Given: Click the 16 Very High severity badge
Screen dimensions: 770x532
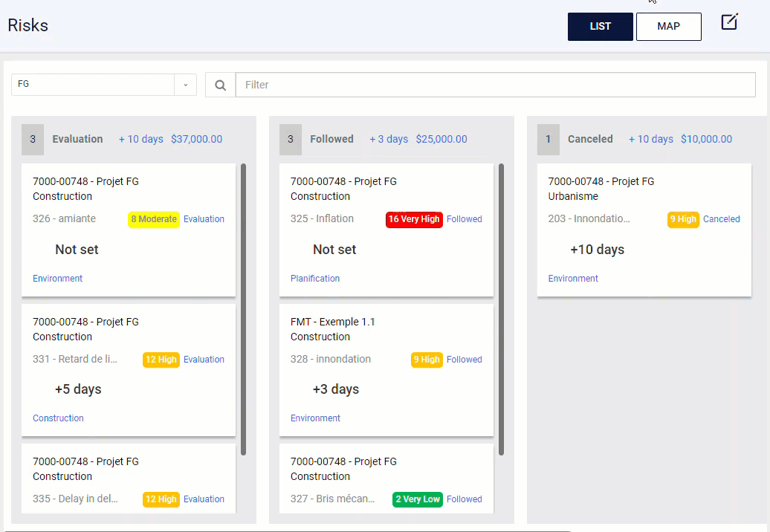Looking at the screenshot, I should click(x=414, y=219).
